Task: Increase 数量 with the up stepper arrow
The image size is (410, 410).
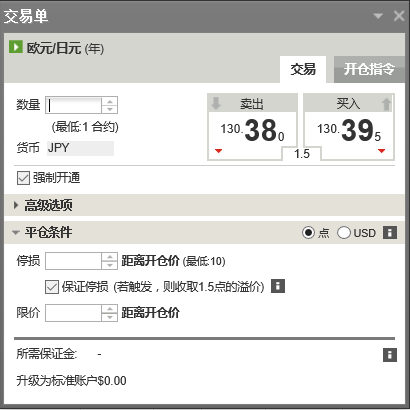Action: point(110,101)
